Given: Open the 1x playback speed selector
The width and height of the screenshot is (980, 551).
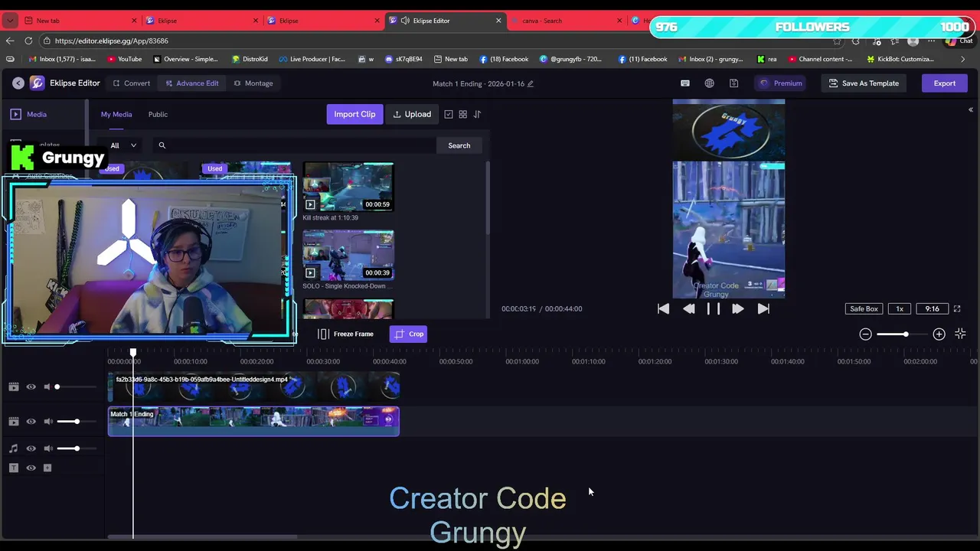Looking at the screenshot, I should click(900, 308).
